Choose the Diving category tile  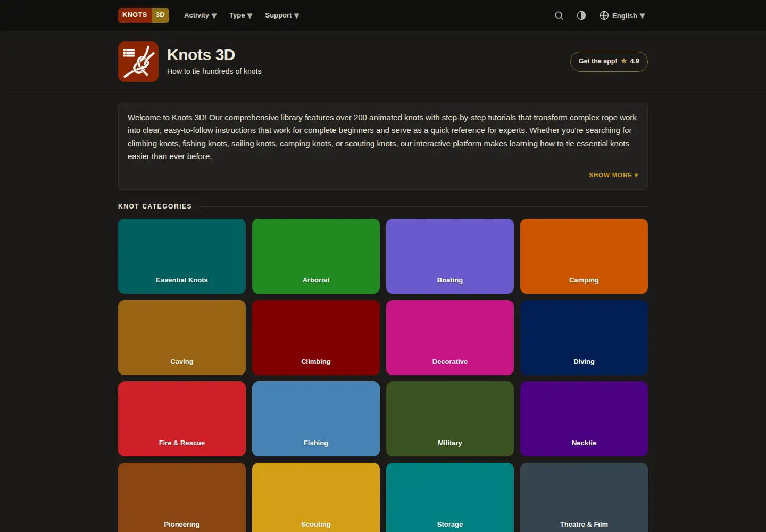584,337
